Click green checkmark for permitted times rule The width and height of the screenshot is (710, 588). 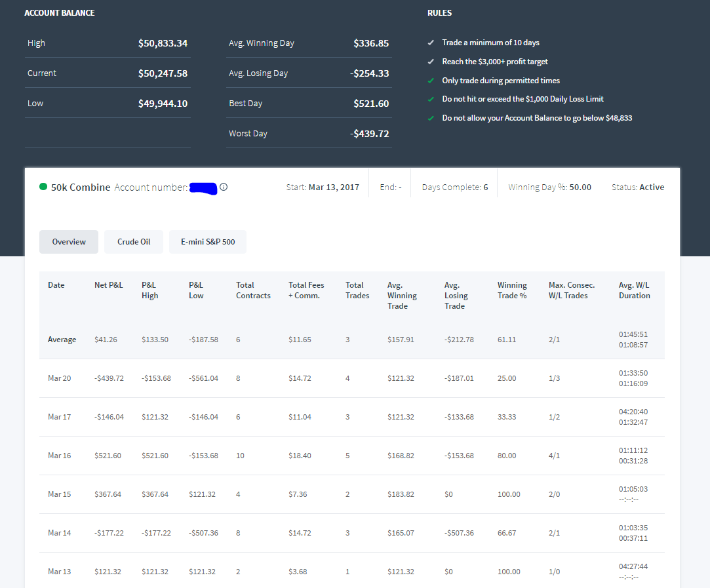coord(431,81)
